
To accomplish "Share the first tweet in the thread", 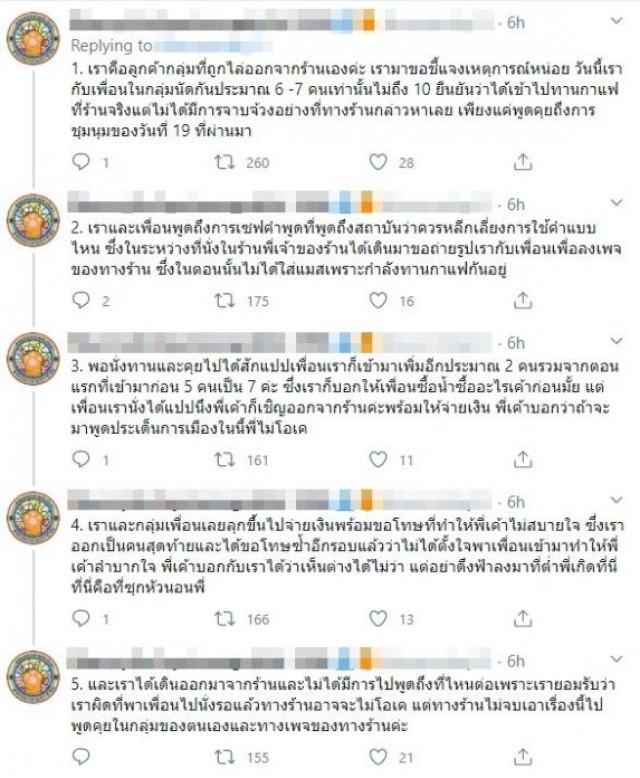I will point(523,162).
